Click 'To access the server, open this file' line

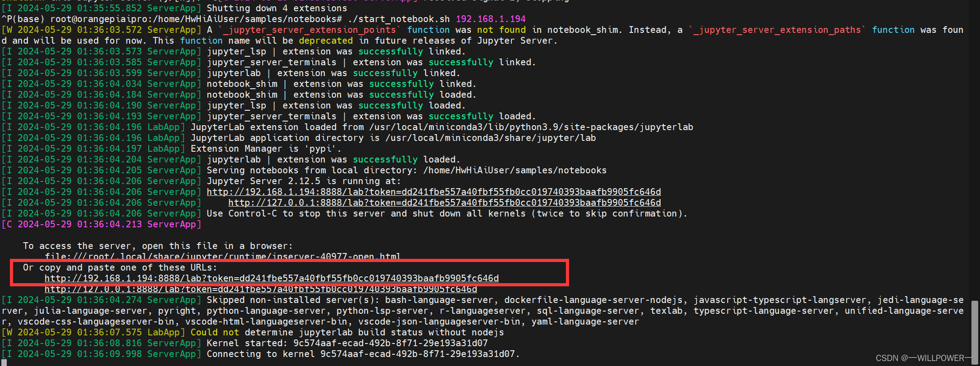tap(158, 246)
